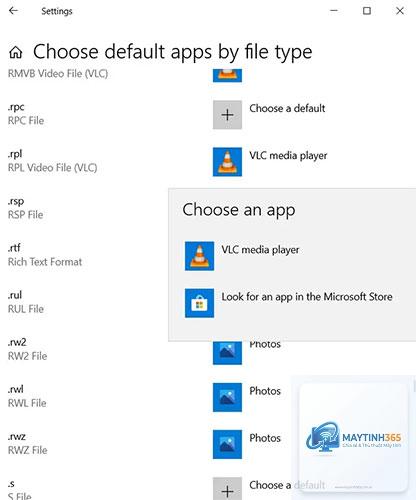Click the .rtf extension label

(14, 248)
